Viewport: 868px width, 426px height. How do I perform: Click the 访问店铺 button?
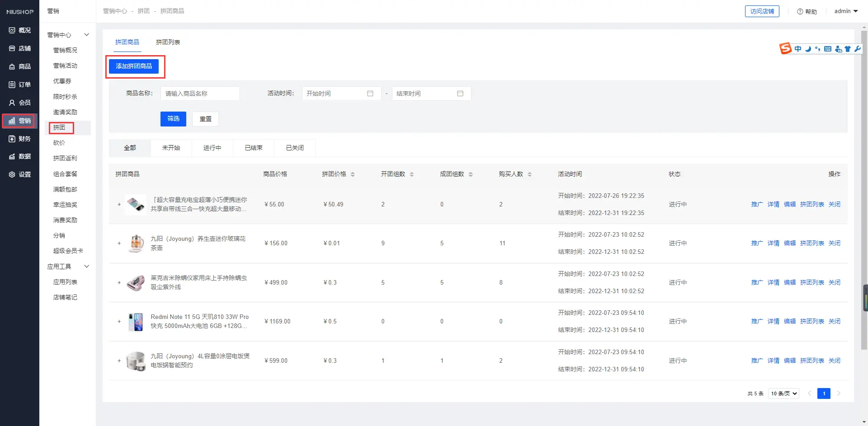(762, 11)
